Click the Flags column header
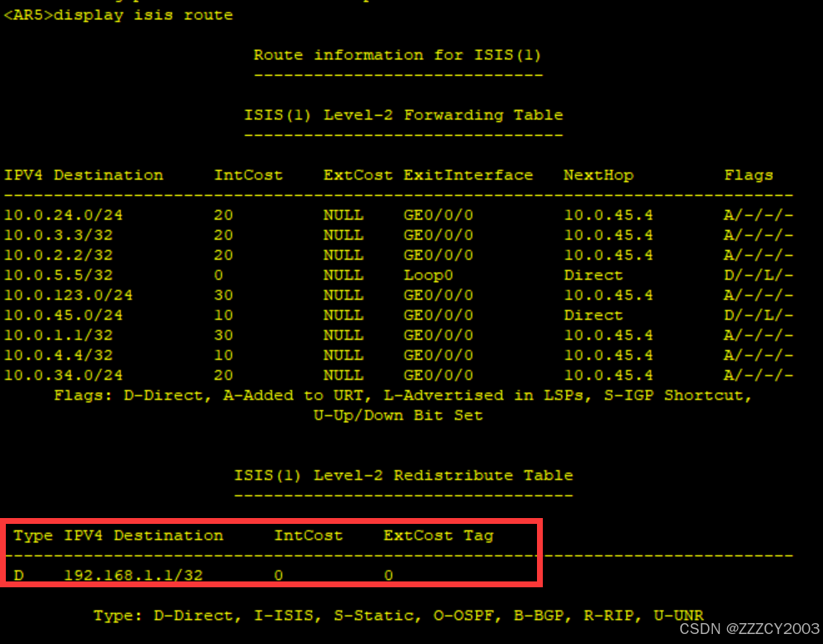The height and width of the screenshot is (644, 823). pyautogui.click(x=748, y=175)
